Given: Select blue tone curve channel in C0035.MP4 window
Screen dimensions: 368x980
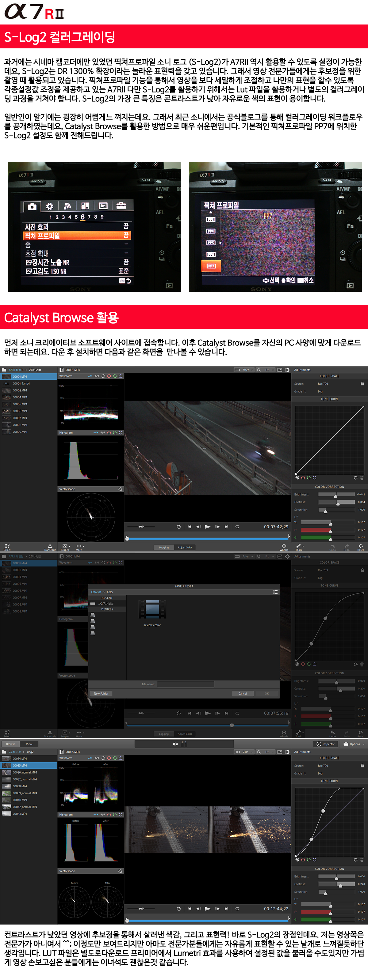Looking at the screenshot, I should pos(314,859).
